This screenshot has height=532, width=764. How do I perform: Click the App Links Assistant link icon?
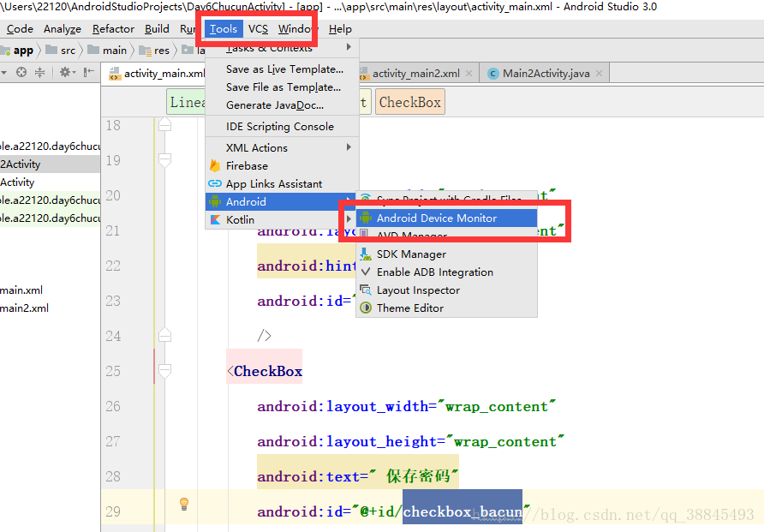tap(215, 183)
